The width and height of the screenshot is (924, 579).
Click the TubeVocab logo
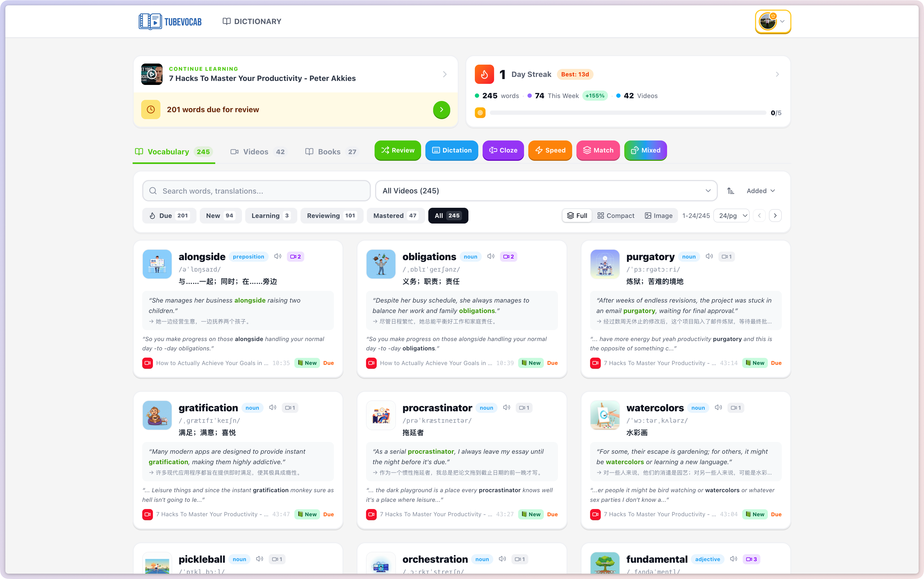170,21
